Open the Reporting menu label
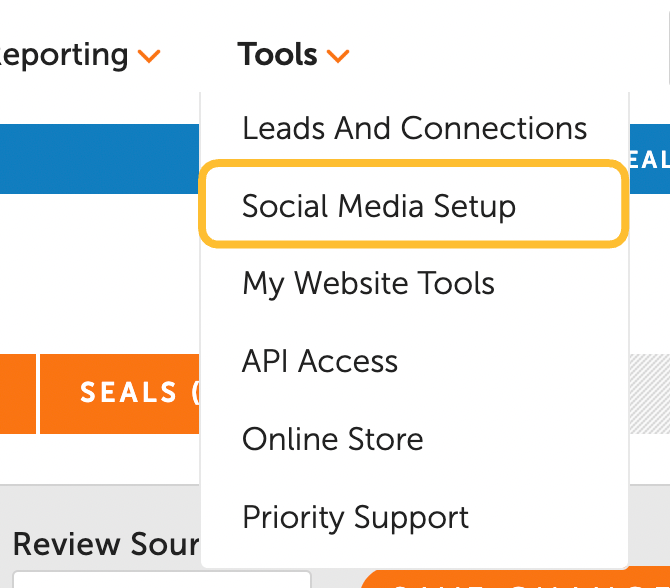The image size is (670, 588). point(65,55)
